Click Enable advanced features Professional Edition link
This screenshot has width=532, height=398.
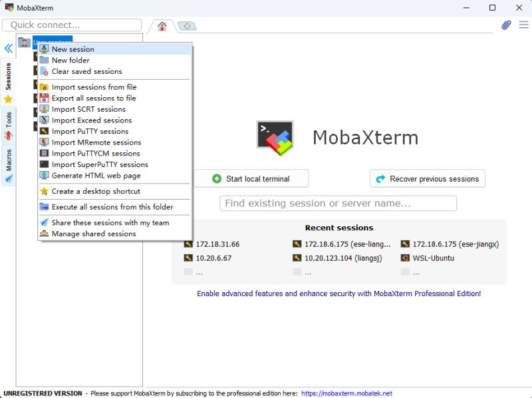coord(339,294)
